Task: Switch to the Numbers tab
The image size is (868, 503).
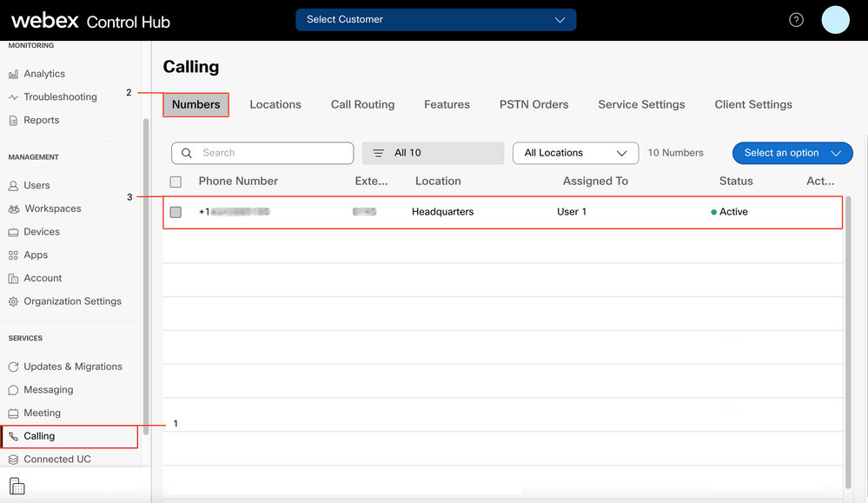Action: click(x=196, y=104)
